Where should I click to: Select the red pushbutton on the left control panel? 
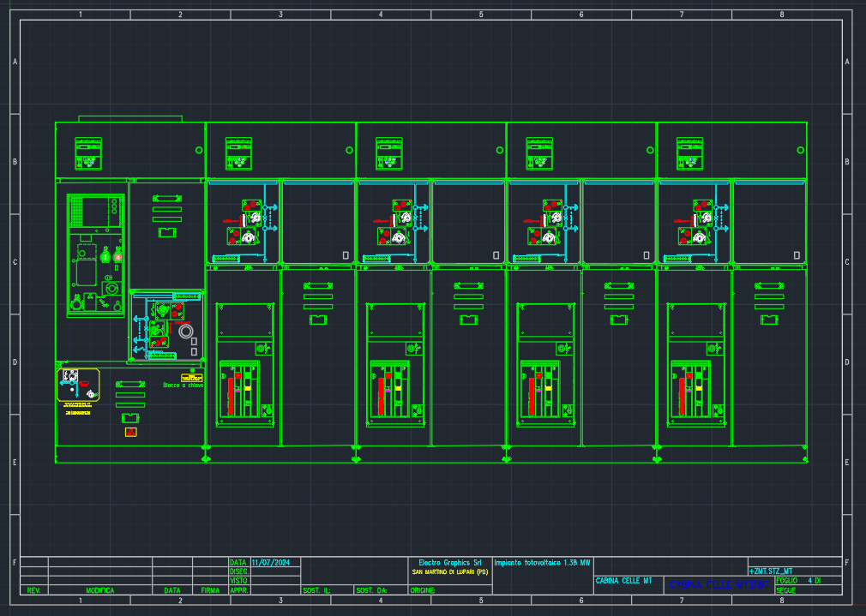click(117, 257)
